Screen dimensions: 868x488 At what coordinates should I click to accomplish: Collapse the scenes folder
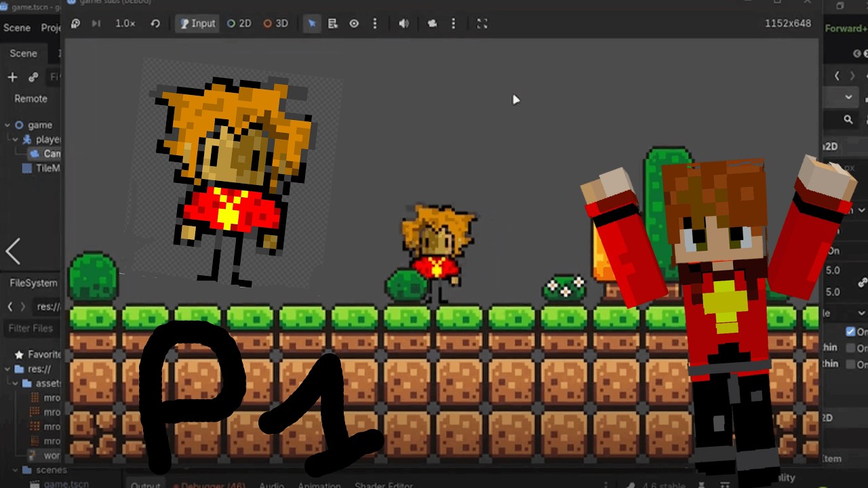pyautogui.click(x=15, y=470)
